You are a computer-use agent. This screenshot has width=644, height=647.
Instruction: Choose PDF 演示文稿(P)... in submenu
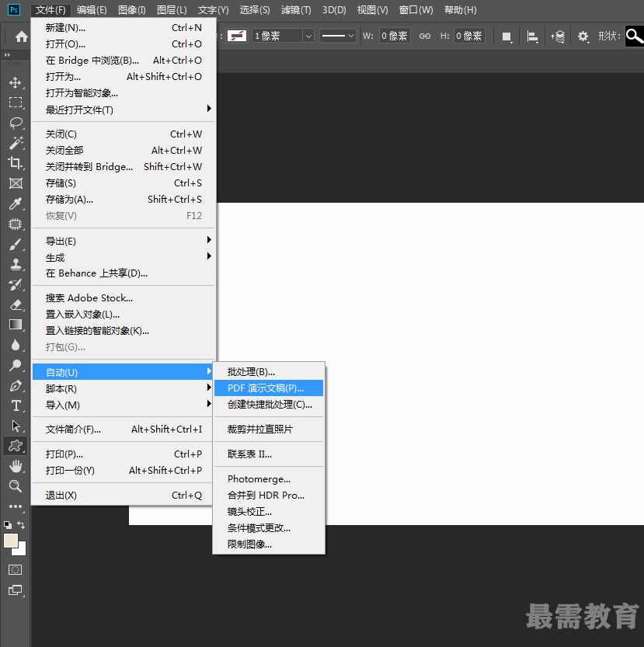269,388
